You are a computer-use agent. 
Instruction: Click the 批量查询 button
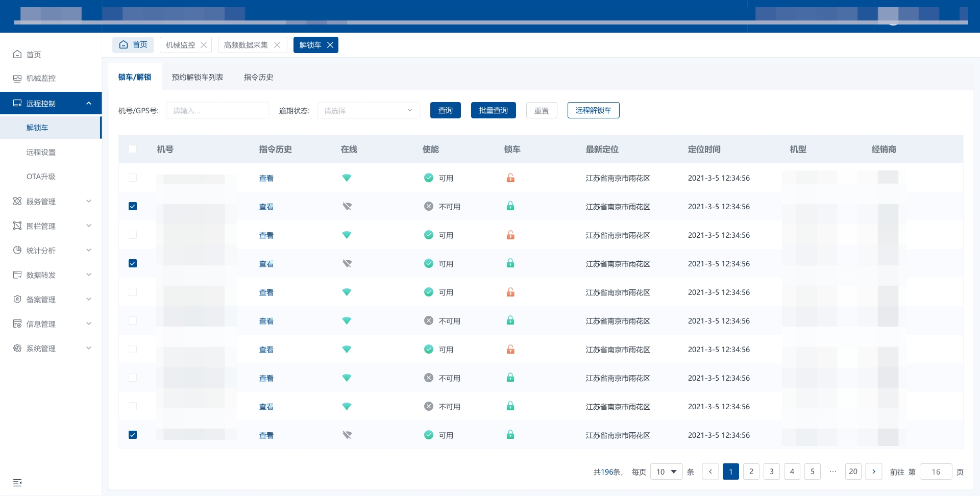(493, 110)
